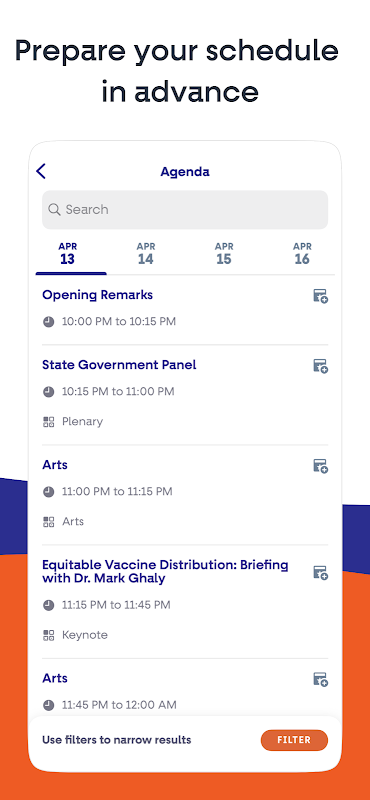The width and height of the screenshot is (370, 800).
Task: Add State Government Panel to calendar
Action: [x=320, y=366]
